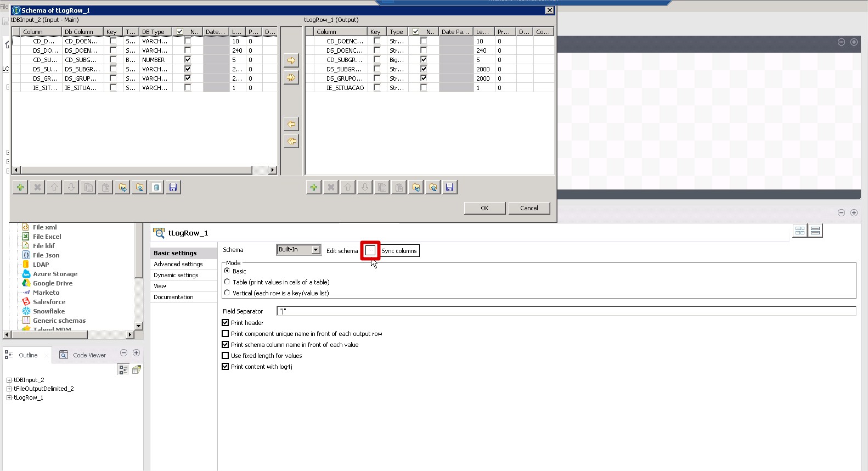868x471 pixels.
Task: Expand tFileOutputDelimited_2 in Outline
Action: [9, 389]
